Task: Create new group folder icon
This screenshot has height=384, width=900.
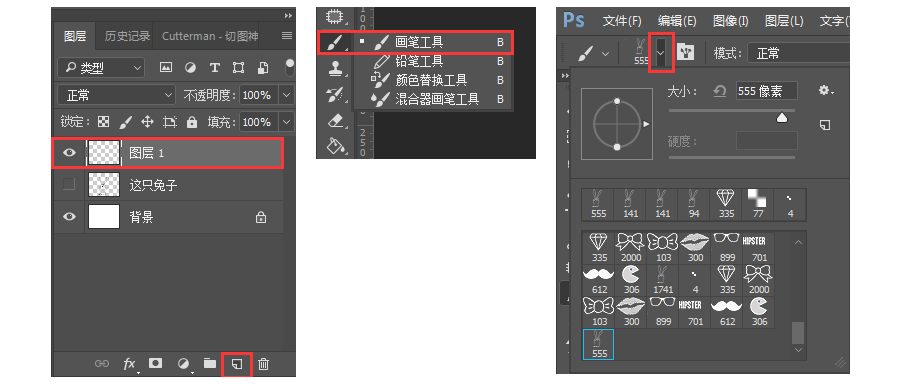Action: (210, 363)
